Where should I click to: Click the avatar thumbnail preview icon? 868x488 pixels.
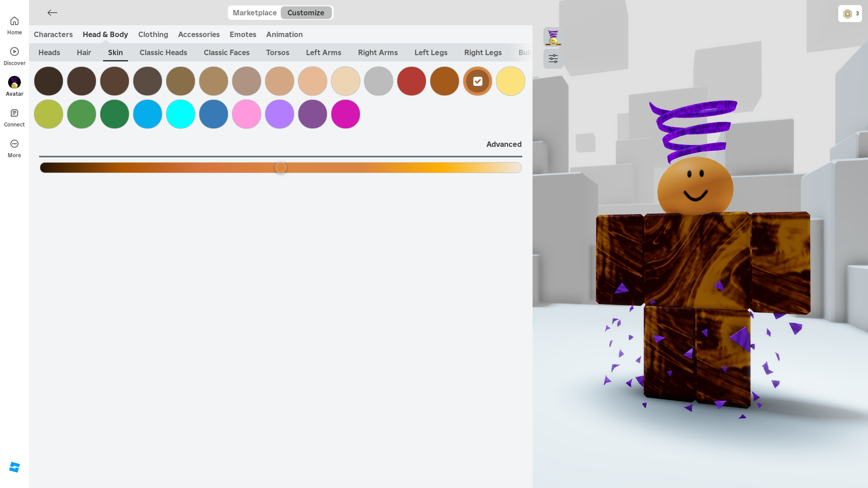point(553,37)
